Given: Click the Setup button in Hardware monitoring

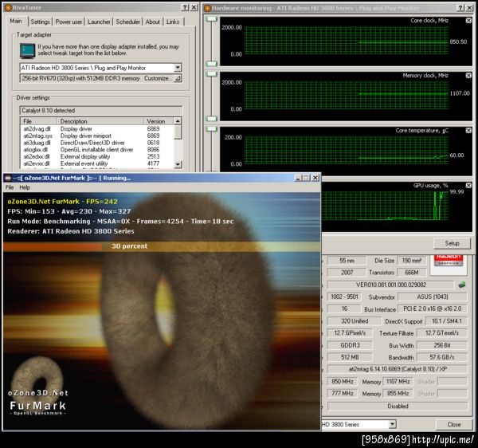Looking at the screenshot, I should pos(452,243).
